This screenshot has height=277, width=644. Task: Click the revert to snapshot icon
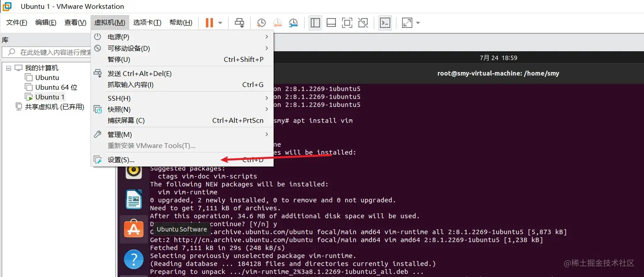277,23
